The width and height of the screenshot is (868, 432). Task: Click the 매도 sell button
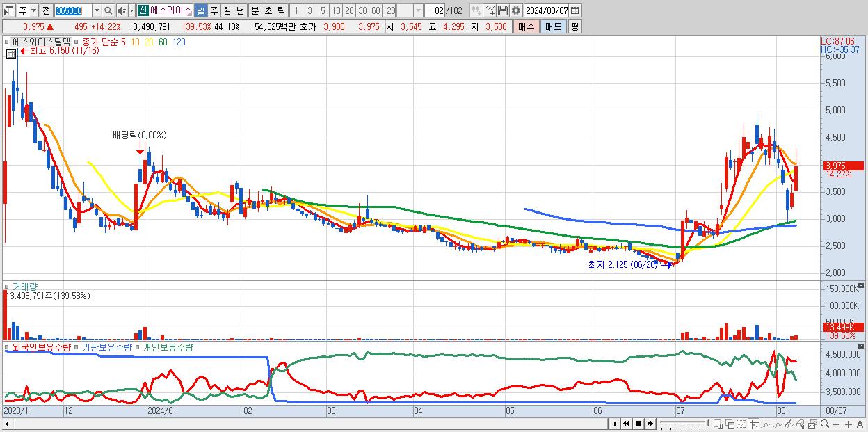tap(553, 26)
